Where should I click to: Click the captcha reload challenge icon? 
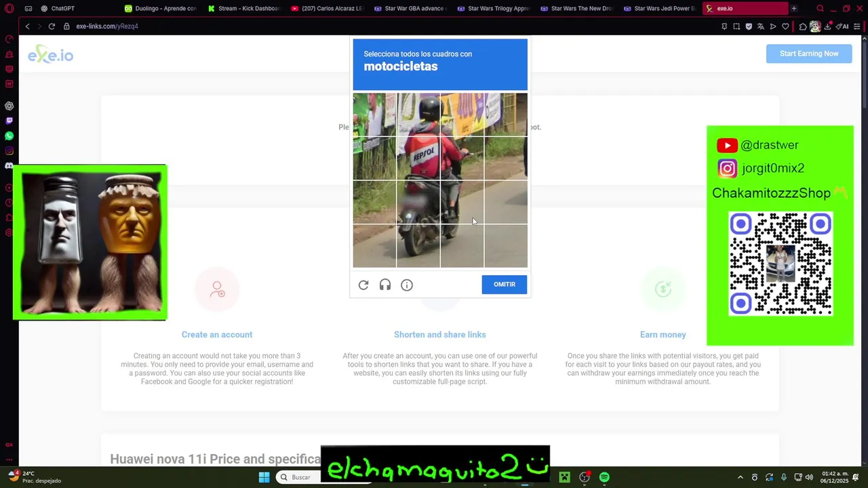[363, 285]
